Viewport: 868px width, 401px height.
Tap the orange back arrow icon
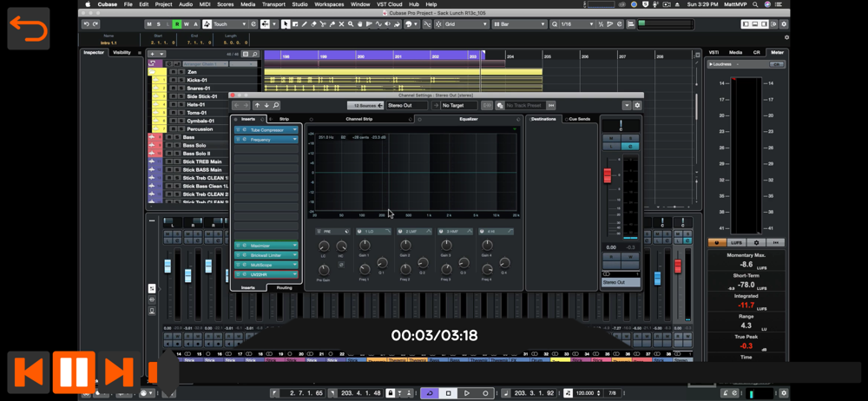pos(29,29)
